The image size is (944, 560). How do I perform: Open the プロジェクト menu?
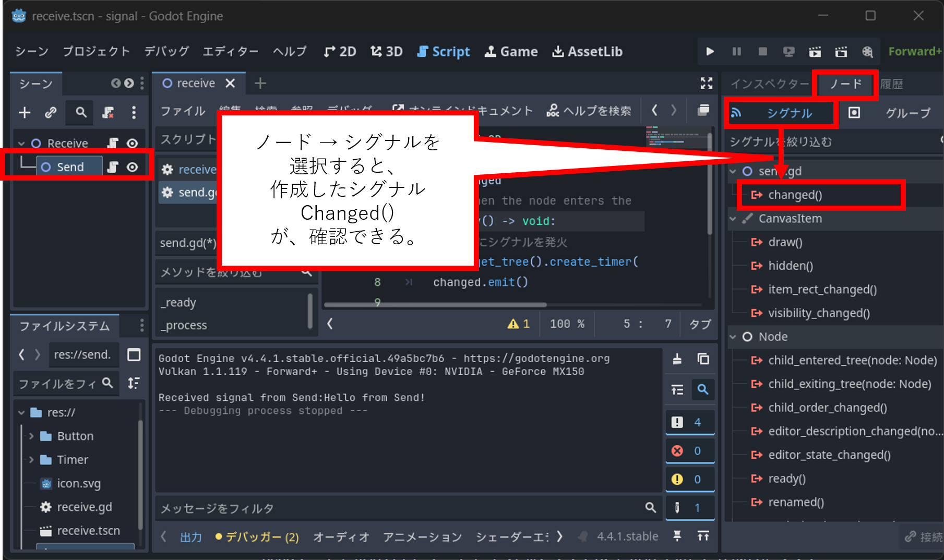point(96,51)
